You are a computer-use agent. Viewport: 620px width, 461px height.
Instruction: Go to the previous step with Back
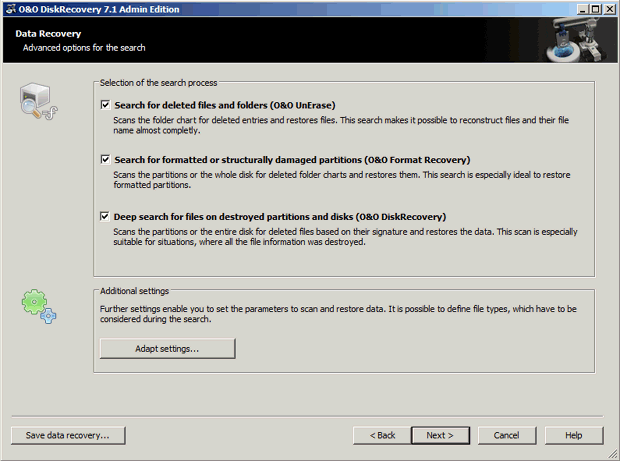tap(382, 435)
